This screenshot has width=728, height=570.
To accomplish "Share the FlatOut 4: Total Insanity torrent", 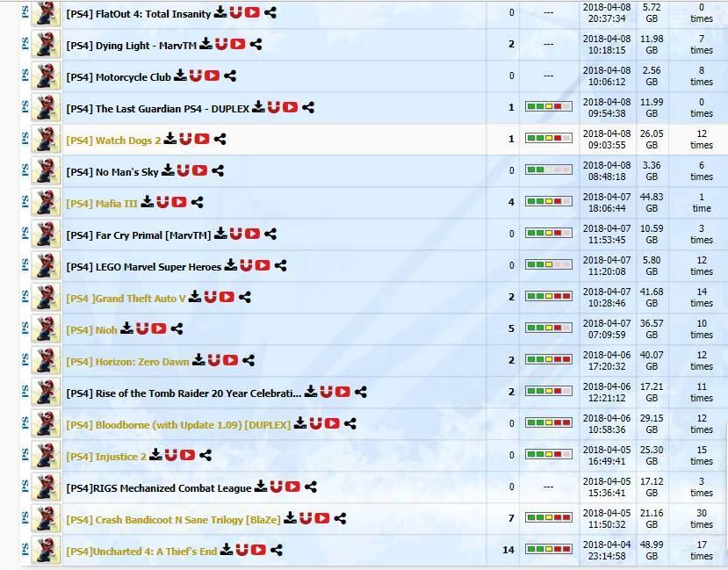I will pos(270,12).
